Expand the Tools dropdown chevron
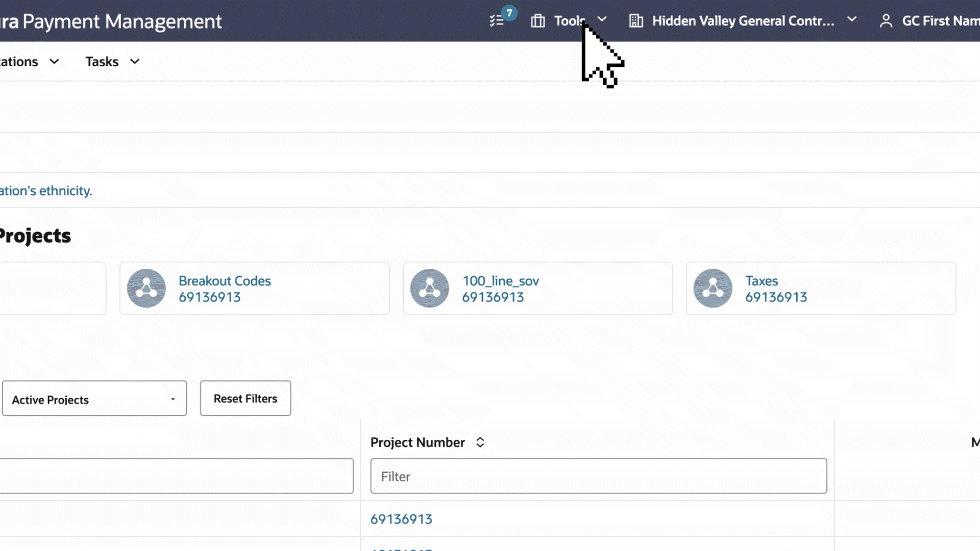Image resolution: width=980 pixels, height=551 pixels. pyautogui.click(x=602, y=19)
